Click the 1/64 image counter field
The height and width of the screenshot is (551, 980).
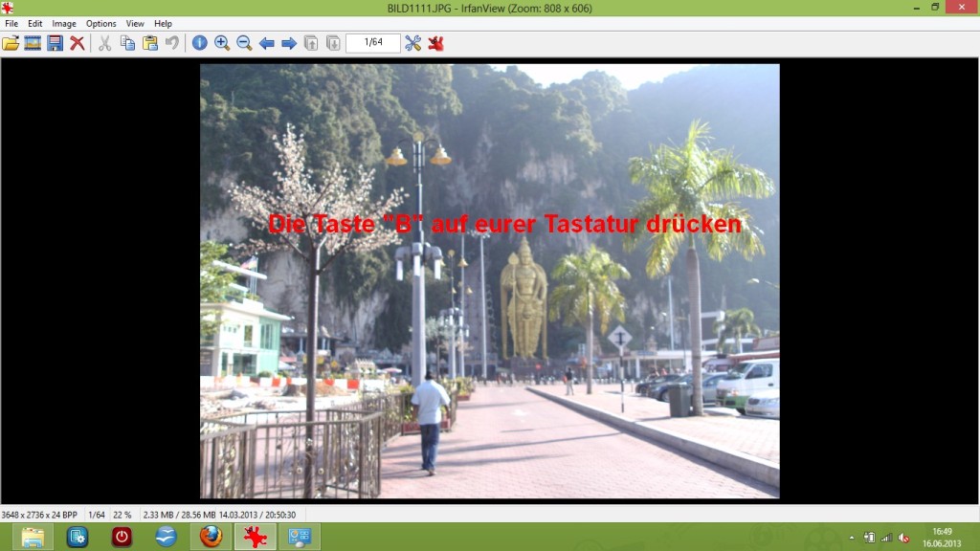point(373,43)
